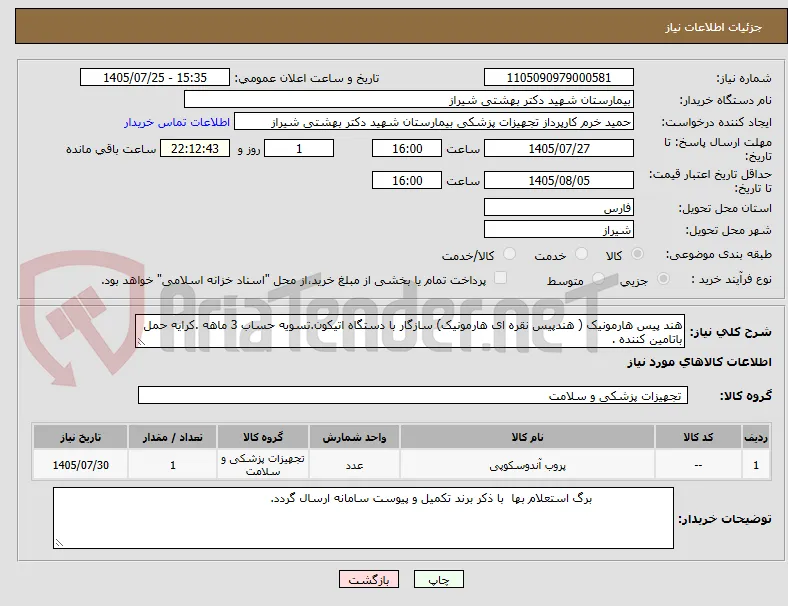Click the resize handle of description box
Viewport: 788px width, 606px height.
(x=141, y=342)
